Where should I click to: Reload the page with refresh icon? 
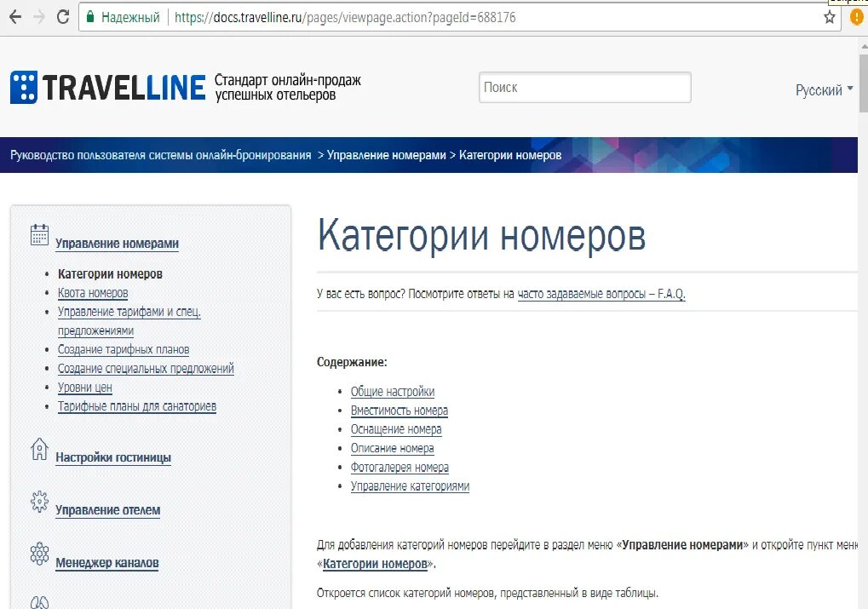63,17
